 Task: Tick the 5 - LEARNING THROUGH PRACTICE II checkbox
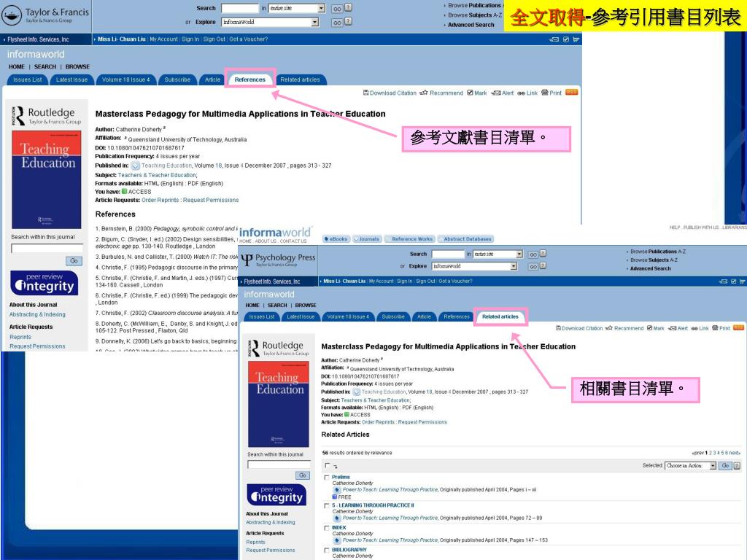pos(327,506)
